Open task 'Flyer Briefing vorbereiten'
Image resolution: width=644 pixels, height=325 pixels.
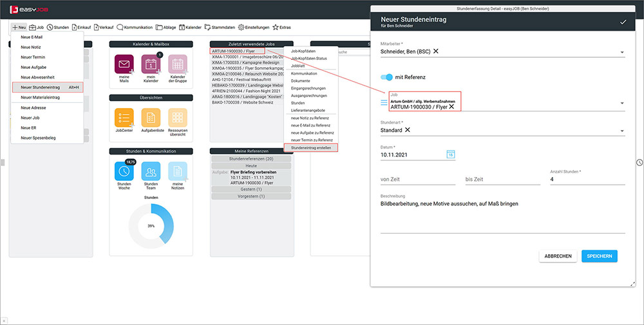tap(253, 172)
